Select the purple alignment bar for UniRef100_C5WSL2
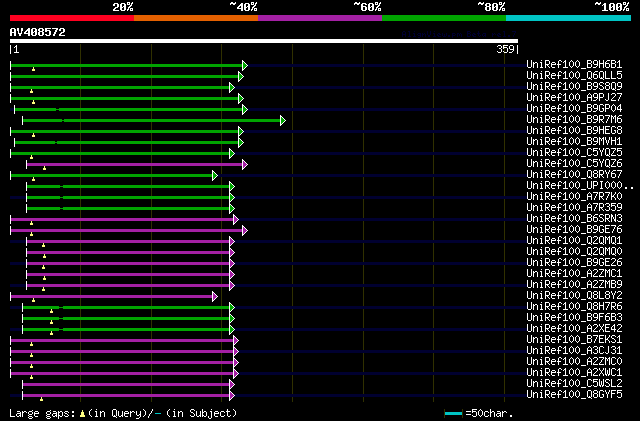Viewport: 640px width, 421px height. (x=126, y=384)
